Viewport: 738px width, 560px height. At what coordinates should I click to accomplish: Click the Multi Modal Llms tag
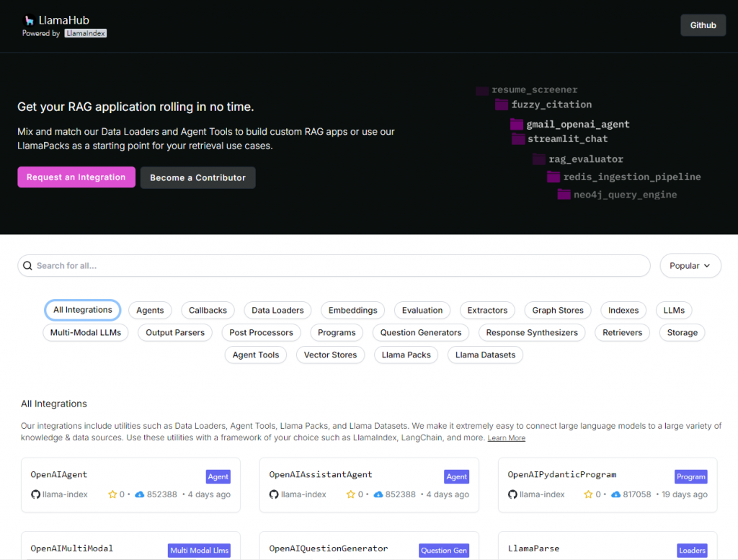[x=199, y=551]
